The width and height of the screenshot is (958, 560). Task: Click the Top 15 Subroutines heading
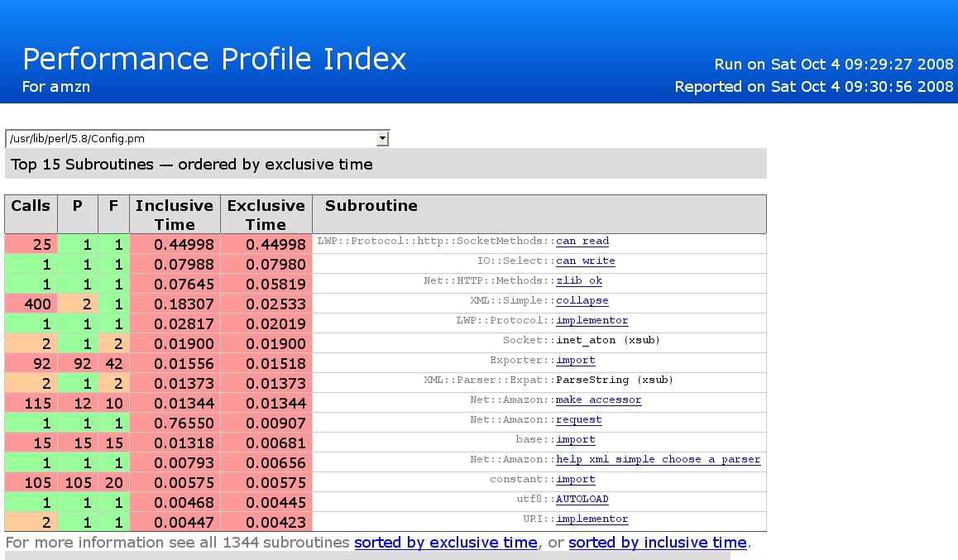pos(192,165)
